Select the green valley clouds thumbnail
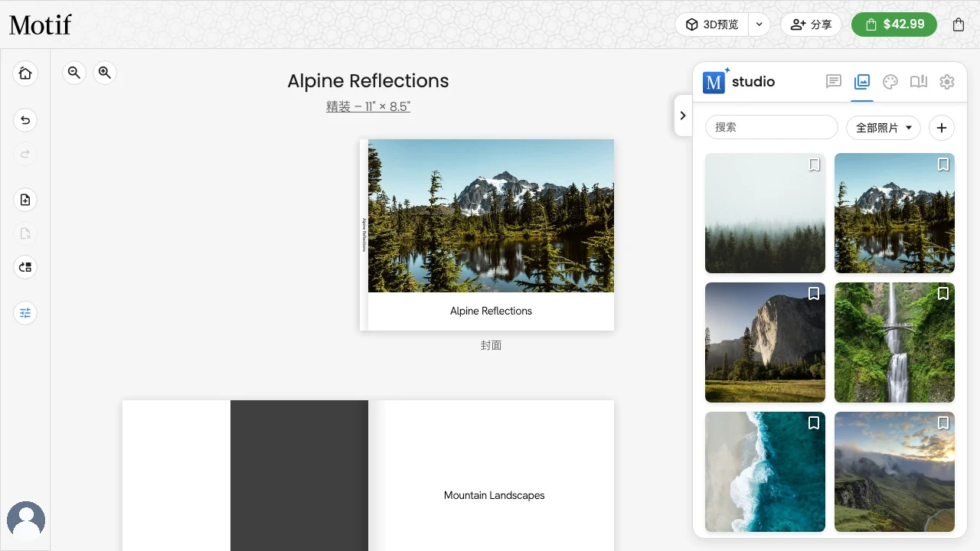This screenshot has height=551, width=980. 894,471
